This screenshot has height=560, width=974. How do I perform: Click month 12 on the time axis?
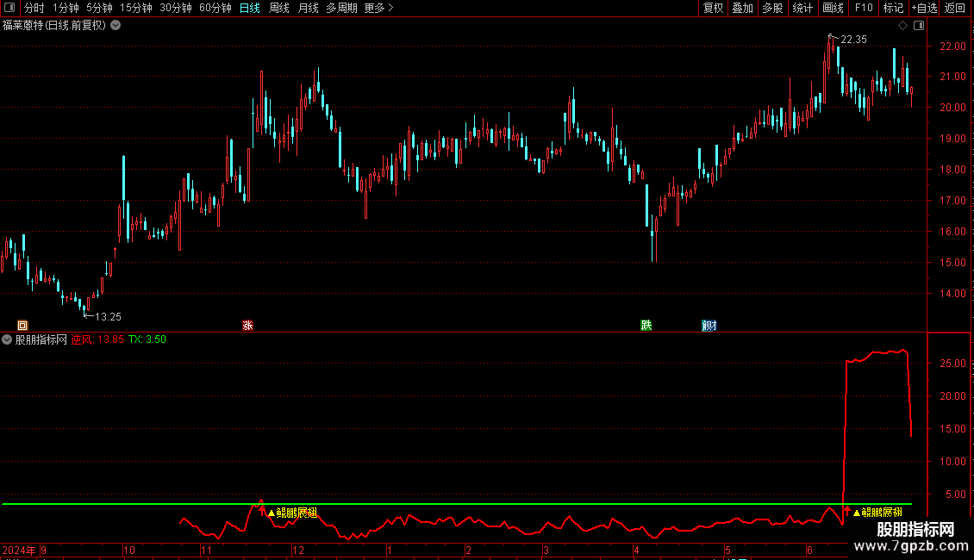[298, 550]
